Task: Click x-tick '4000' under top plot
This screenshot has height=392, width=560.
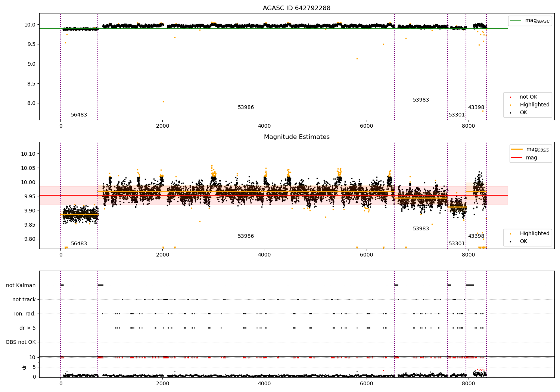Action: (264, 126)
